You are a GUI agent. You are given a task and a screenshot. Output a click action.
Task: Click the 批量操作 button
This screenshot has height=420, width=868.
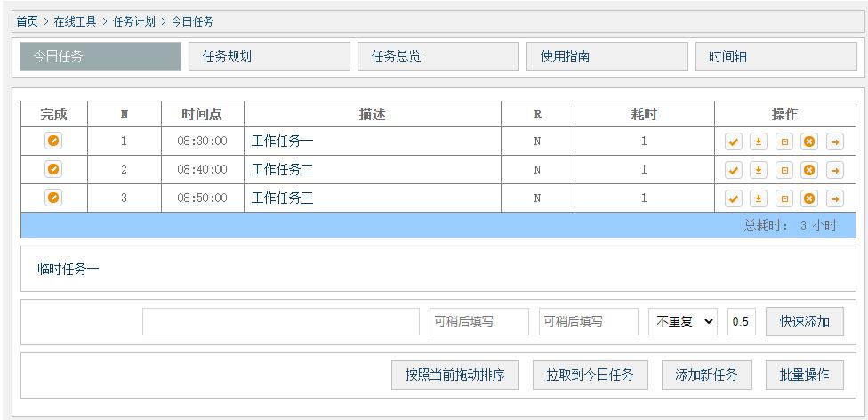805,376
